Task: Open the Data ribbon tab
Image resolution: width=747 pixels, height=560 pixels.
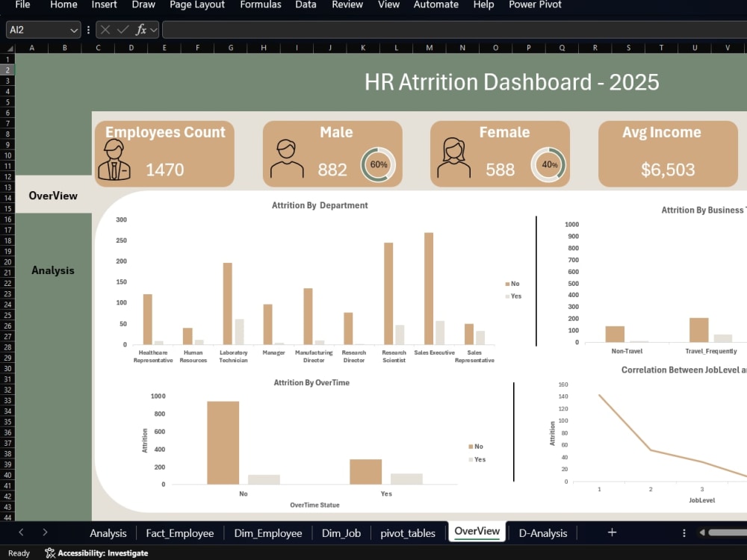Action: click(x=306, y=4)
